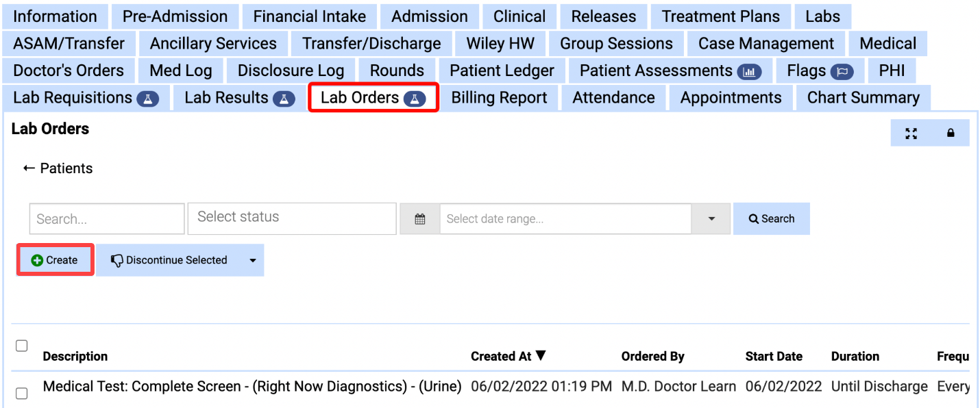980x408 pixels.
Task: Open the Doctor's Orders tab
Action: (x=69, y=71)
